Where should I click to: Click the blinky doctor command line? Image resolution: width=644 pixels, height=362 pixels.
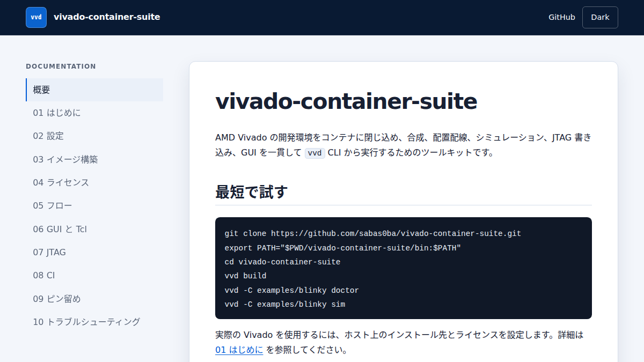click(291, 290)
